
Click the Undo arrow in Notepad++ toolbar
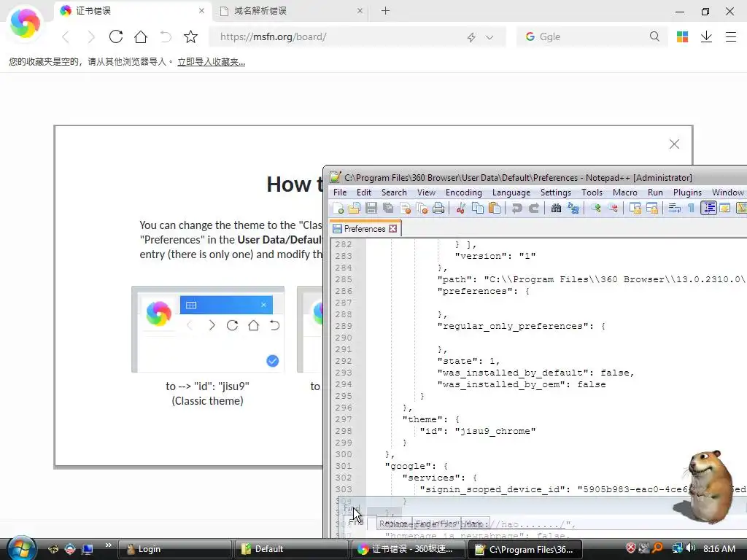point(517,208)
